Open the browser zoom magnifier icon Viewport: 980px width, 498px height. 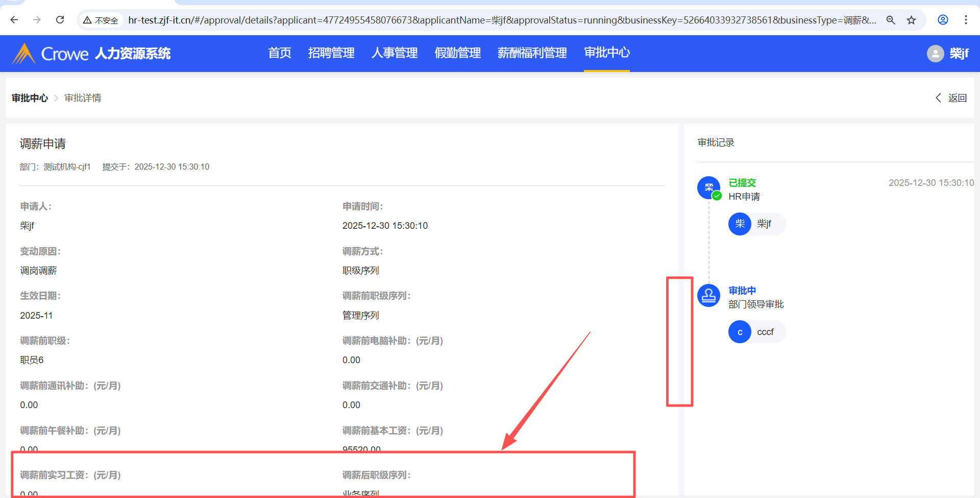point(891,20)
